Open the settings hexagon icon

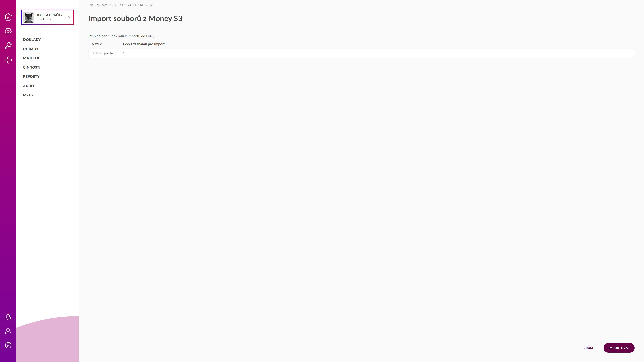pyautogui.click(x=8, y=31)
